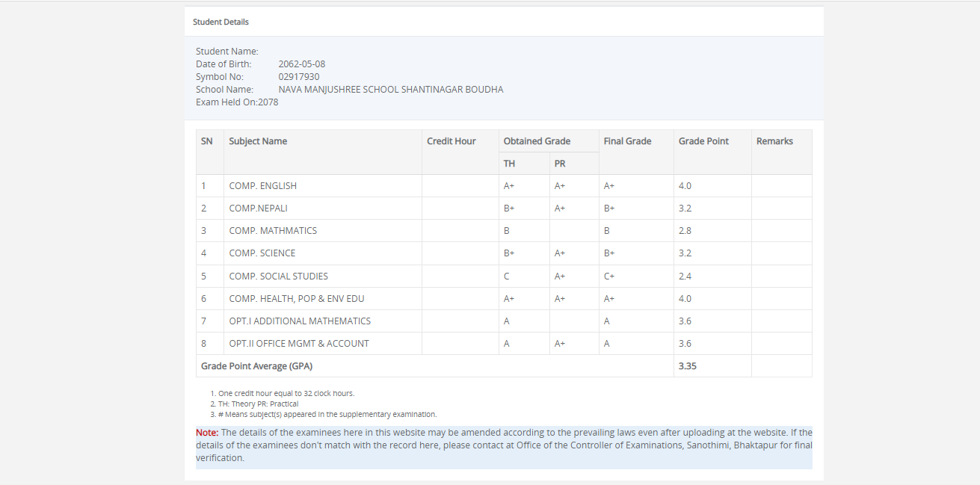The width and height of the screenshot is (980, 485).
Task: Click the Grade Point column header
Action: click(703, 141)
